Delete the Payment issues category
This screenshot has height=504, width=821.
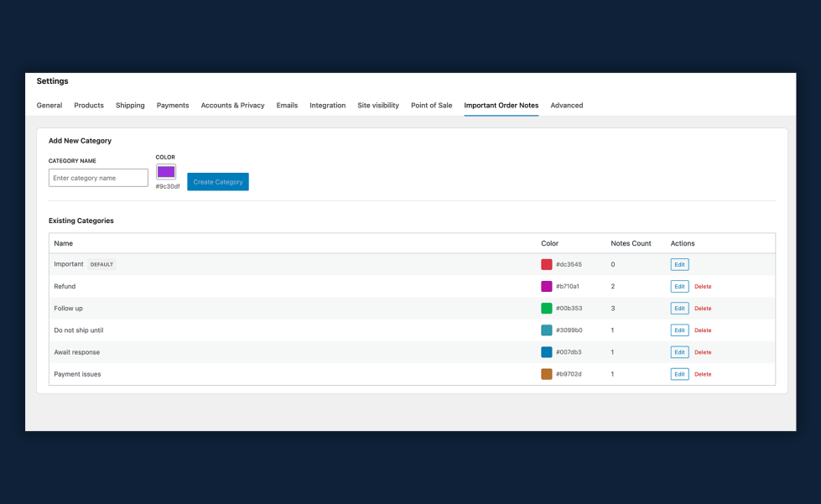702,373
